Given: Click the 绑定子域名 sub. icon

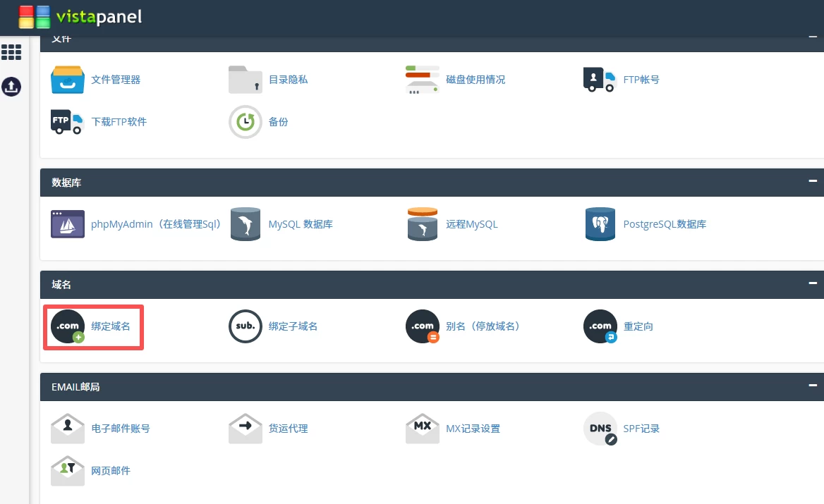Looking at the screenshot, I should point(246,326).
